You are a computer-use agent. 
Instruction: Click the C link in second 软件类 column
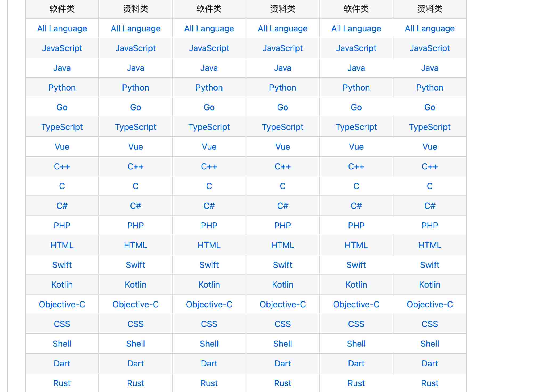(209, 186)
